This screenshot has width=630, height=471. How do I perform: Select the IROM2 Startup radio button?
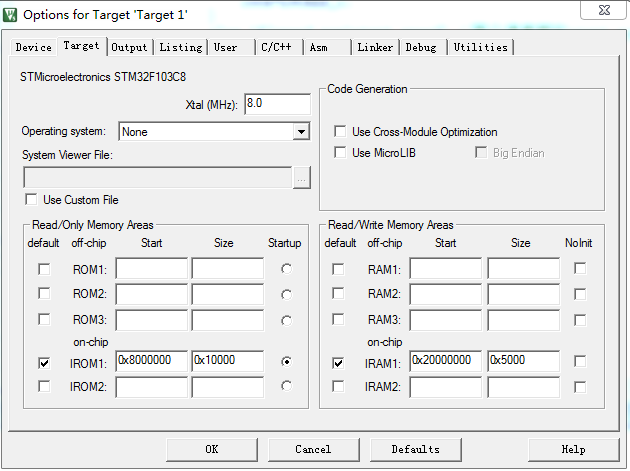click(x=288, y=386)
